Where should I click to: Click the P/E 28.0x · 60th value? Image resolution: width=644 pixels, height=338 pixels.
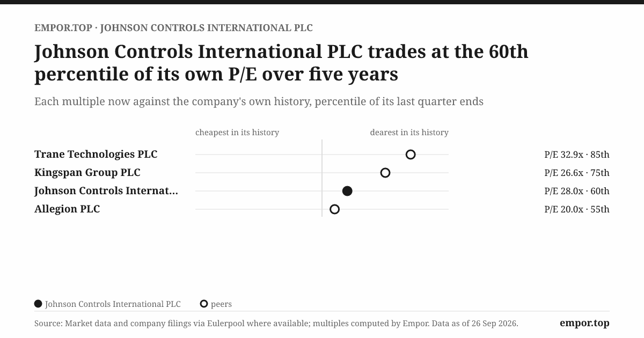pos(577,191)
